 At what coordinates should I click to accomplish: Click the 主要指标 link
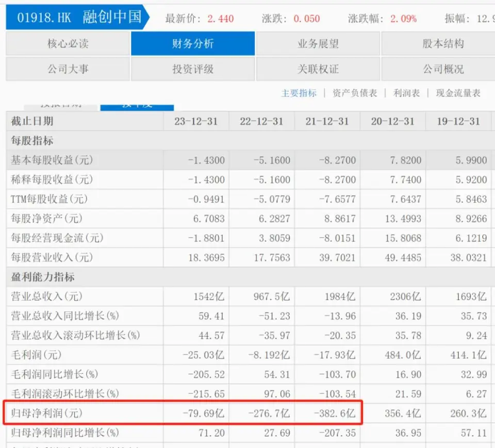[299, 93]
